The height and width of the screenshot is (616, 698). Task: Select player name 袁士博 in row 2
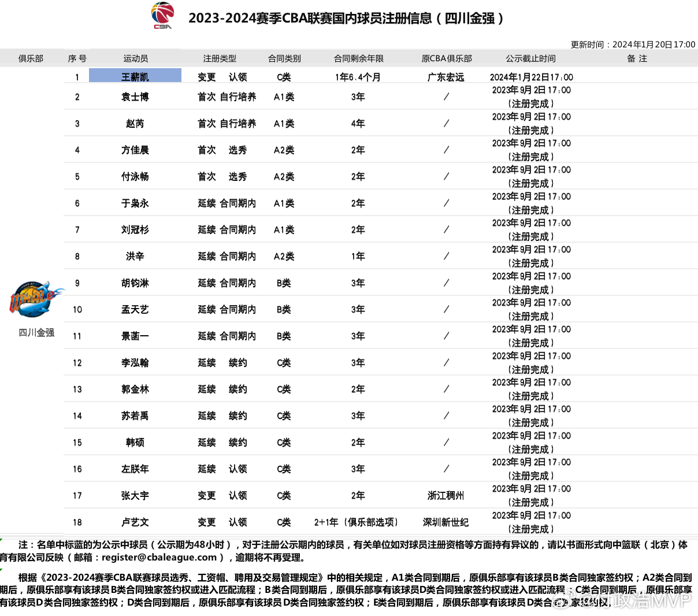coord(135,97)
